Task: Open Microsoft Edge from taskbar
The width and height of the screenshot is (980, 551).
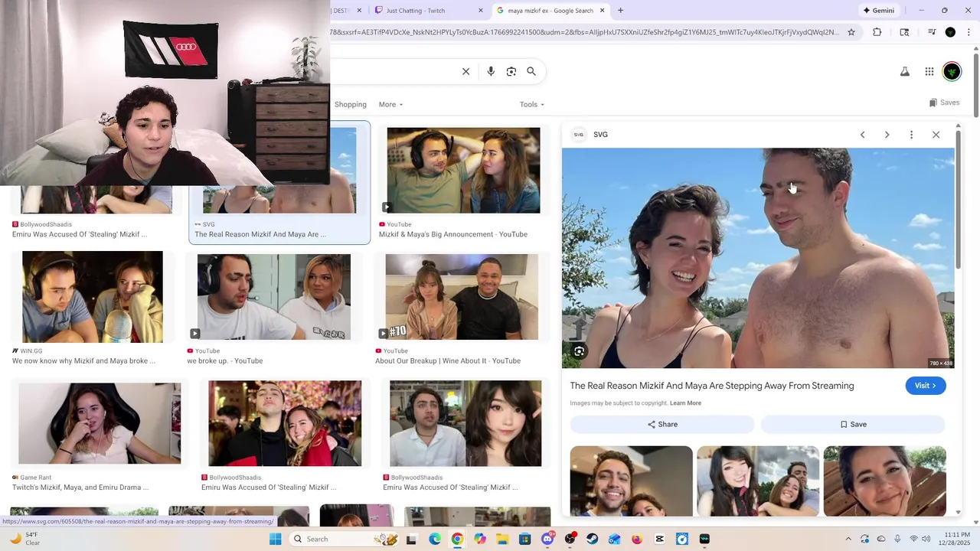Action: [x=435, y=539]
